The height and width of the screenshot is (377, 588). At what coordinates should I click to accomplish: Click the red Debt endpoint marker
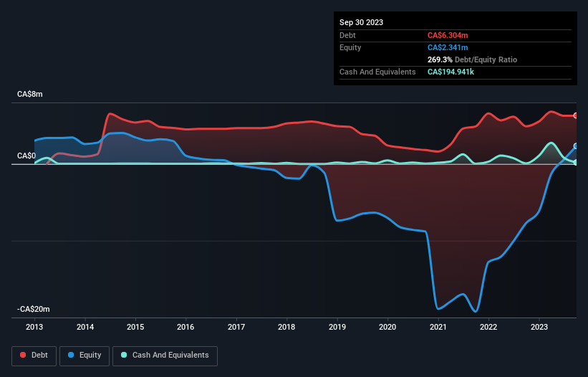[x=576, y=115]
